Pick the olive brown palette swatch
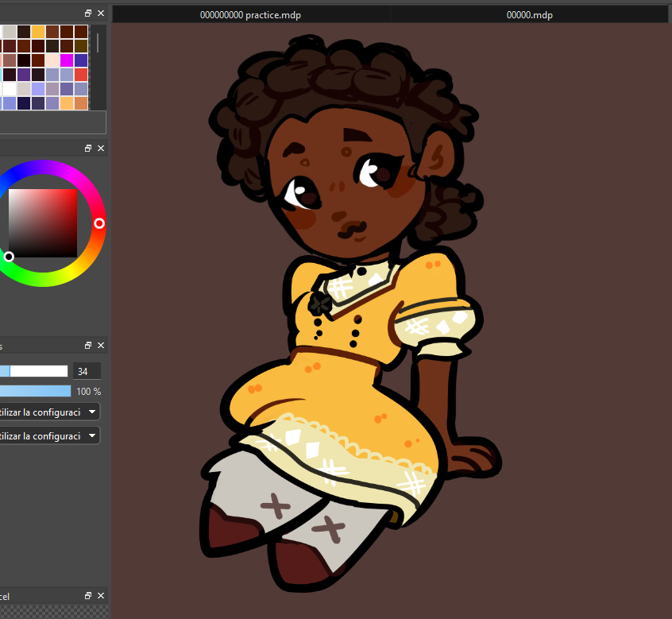 pyautogui.click(x=81, y=46)
